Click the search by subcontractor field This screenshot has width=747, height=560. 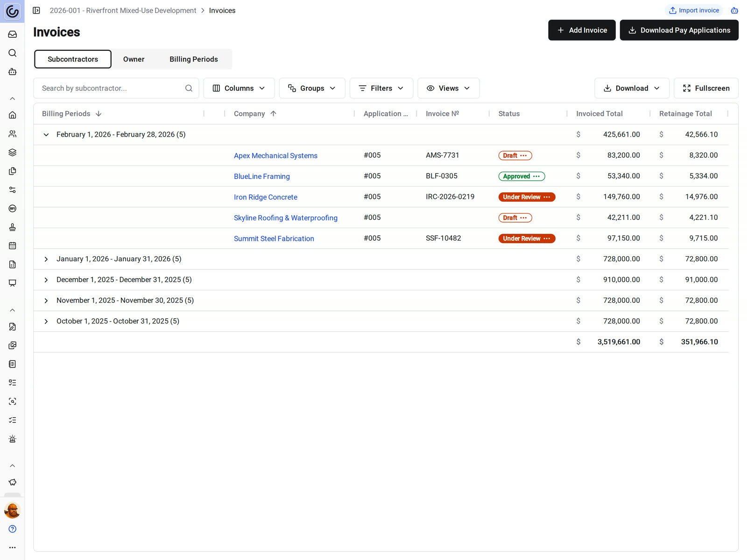tap(116, 88)
